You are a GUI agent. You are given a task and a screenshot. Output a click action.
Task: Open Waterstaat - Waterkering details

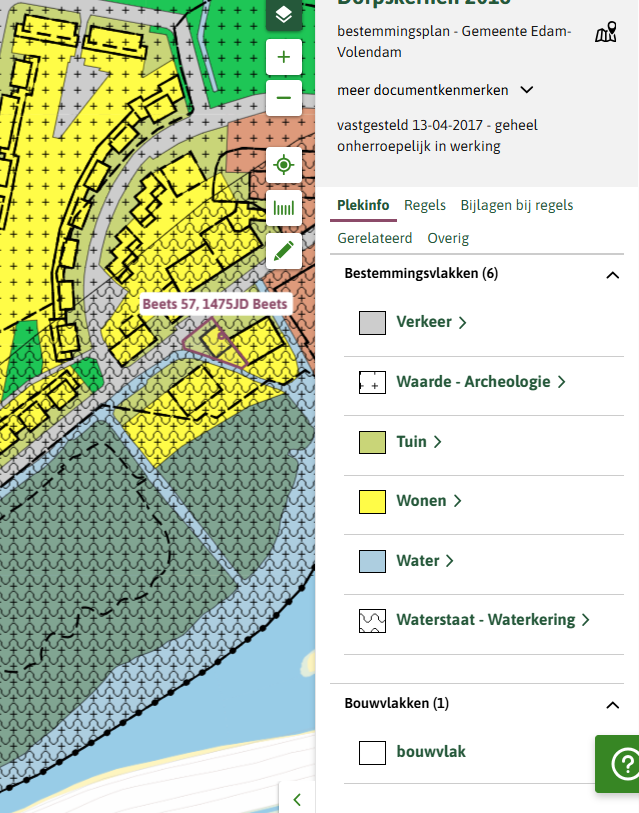point(492,620)
